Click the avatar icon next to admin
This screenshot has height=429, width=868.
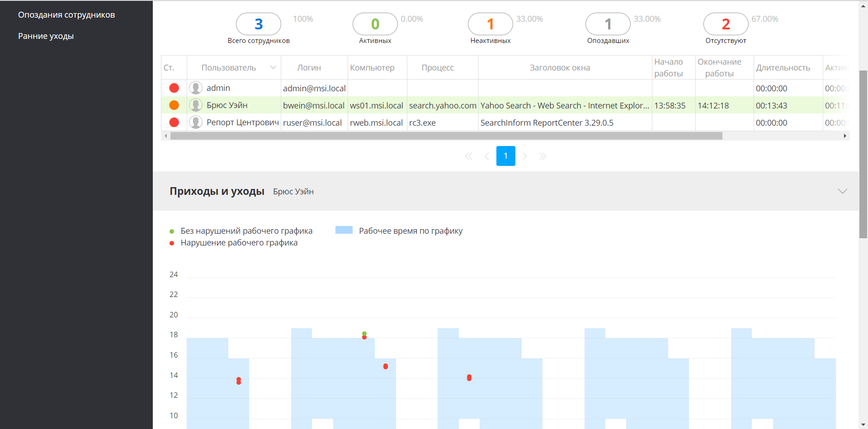click(x=196, y=88)
